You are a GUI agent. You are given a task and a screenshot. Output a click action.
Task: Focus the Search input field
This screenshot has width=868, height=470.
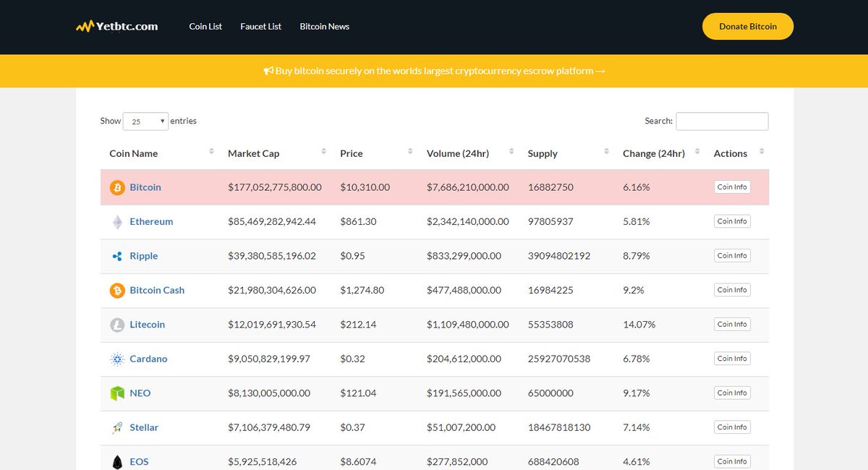click(722, 121)
